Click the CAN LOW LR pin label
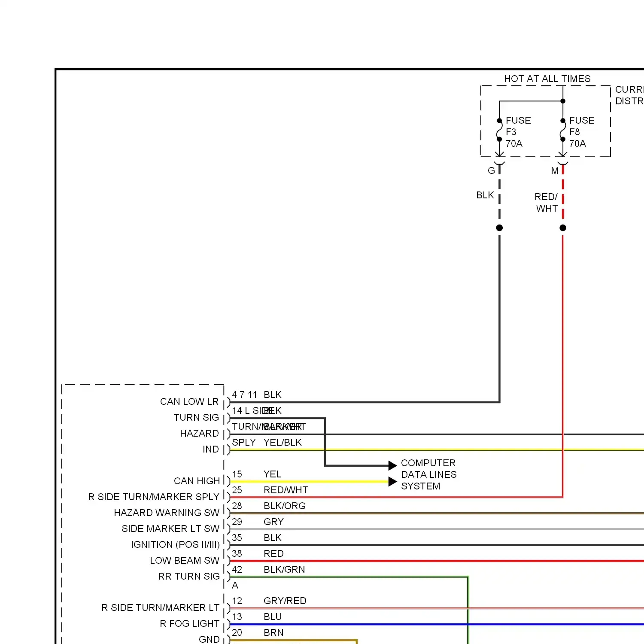The width and height of the screenshot is (644, 644). (x=189, y=401)
